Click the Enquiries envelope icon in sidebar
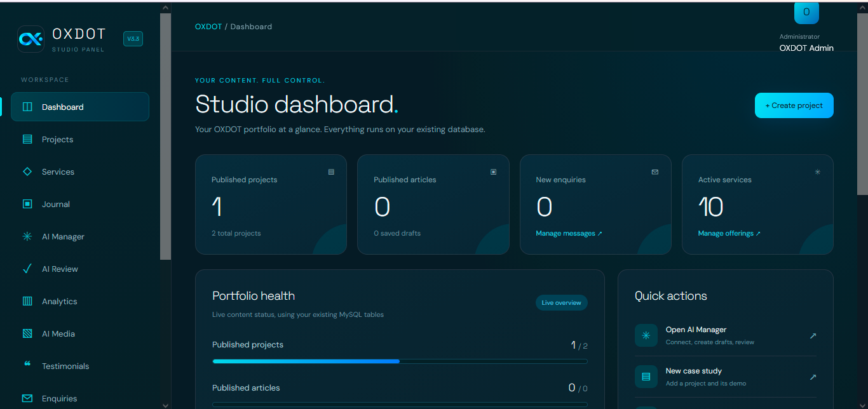Image resolution: width=868 pixels, height=409 pixels. click(27, 398)
